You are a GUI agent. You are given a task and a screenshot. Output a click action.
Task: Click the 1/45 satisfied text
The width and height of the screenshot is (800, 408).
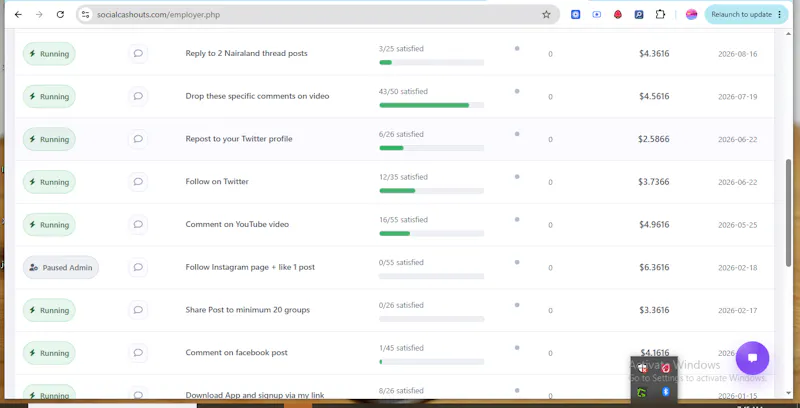(401, 348)
